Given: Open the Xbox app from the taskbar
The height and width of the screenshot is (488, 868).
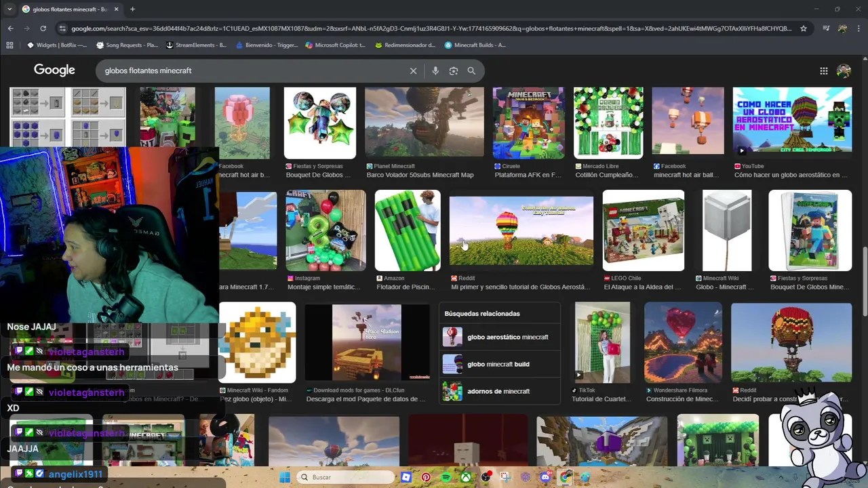Looking at the screenshot, I should 466,477.
